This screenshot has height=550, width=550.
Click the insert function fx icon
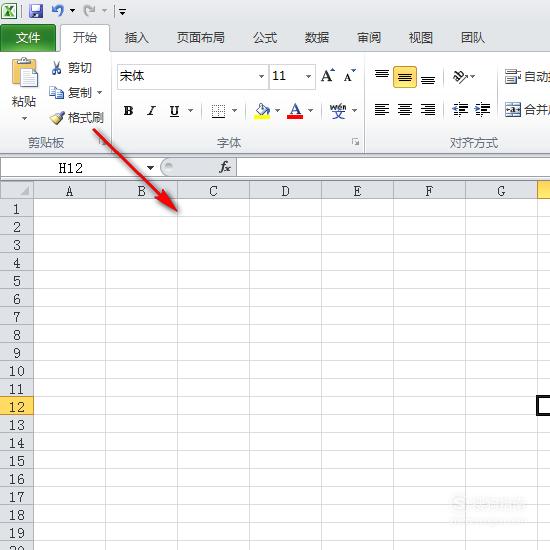pyautogui.click(x=224, y=167)
